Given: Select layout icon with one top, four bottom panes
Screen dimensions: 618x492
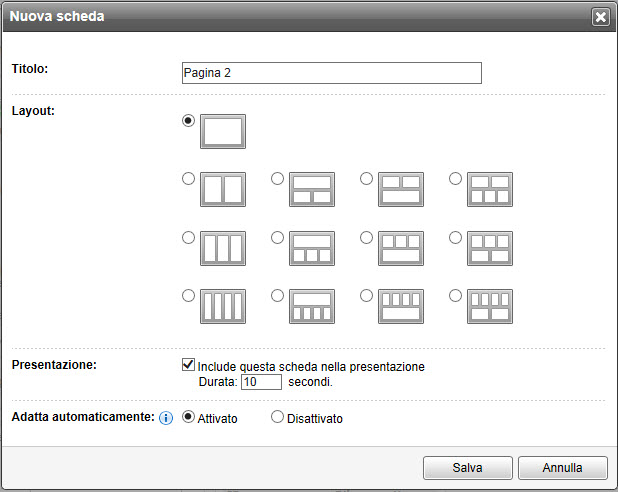Looking at the screenshot, I should [312, 306].
